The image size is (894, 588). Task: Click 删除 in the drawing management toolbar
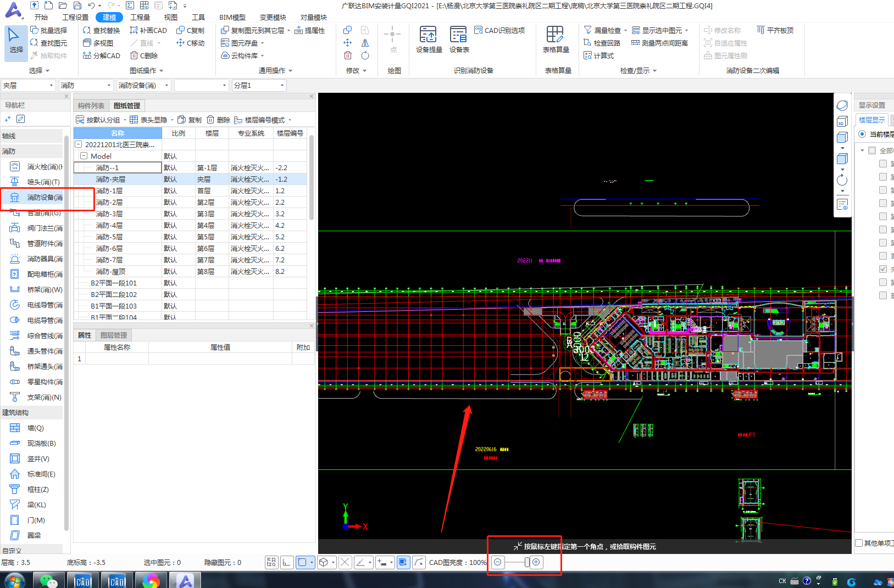click(x=219, y=120)
